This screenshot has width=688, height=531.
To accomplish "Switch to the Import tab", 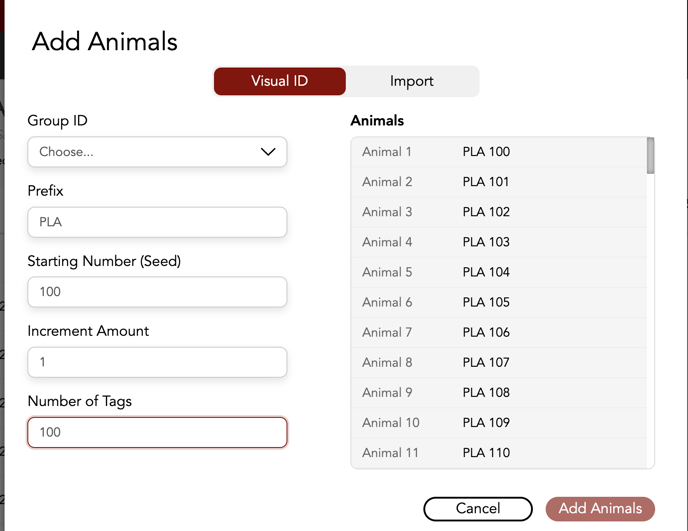I will pos(412,81).
